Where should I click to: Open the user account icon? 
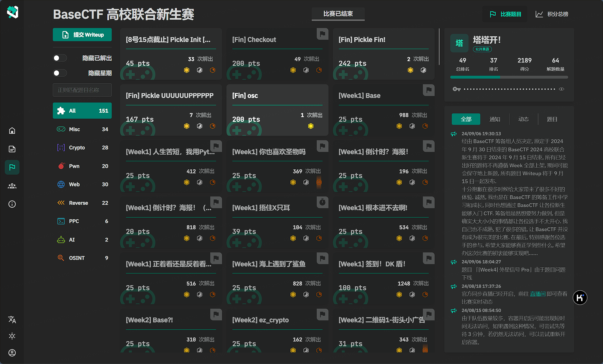[x=12, y=353]
